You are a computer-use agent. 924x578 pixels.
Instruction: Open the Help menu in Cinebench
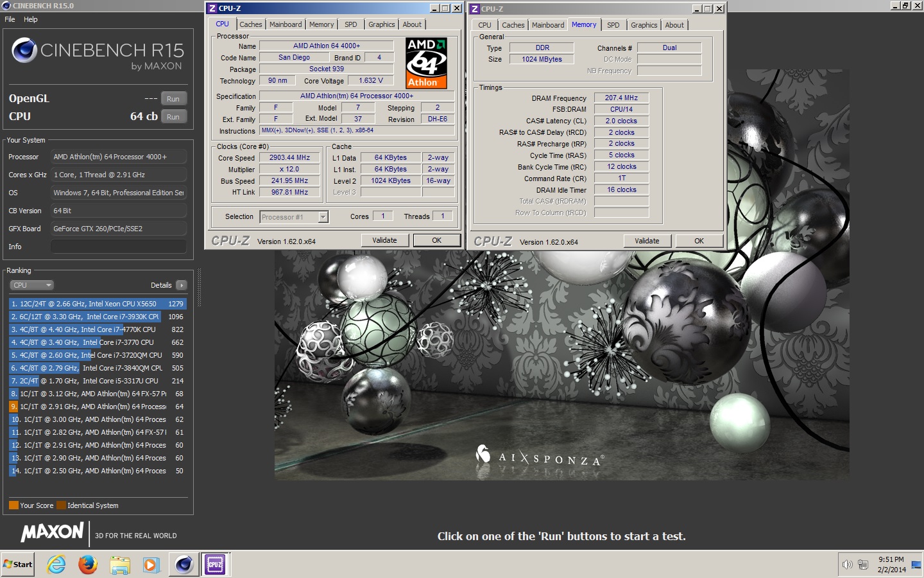point(31,19)
